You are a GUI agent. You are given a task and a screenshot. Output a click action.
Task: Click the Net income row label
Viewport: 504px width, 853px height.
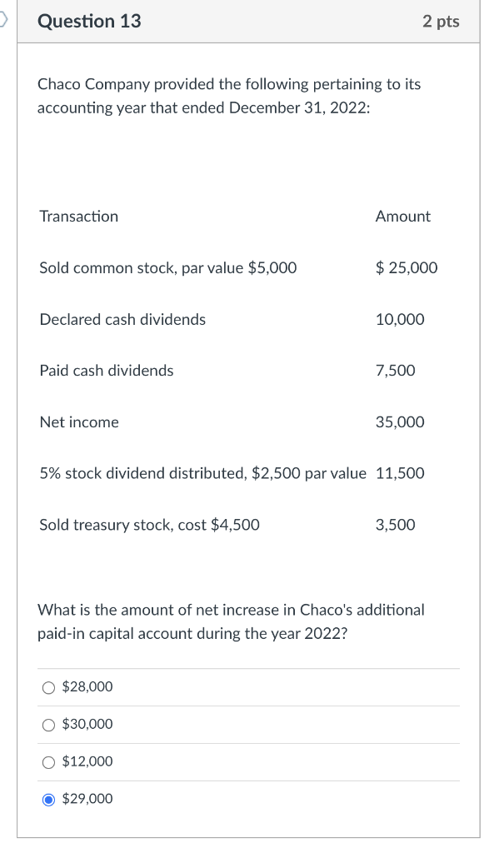[79, 422]
